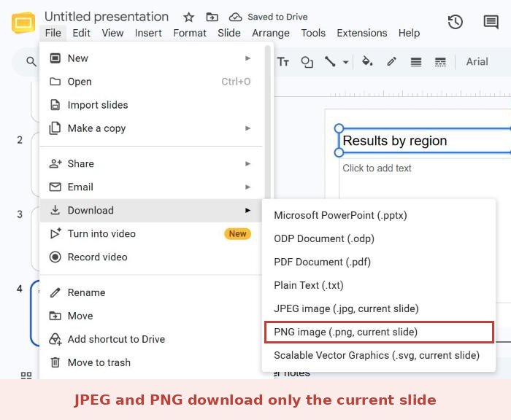Choose Move to trash

tap(151, 362)
